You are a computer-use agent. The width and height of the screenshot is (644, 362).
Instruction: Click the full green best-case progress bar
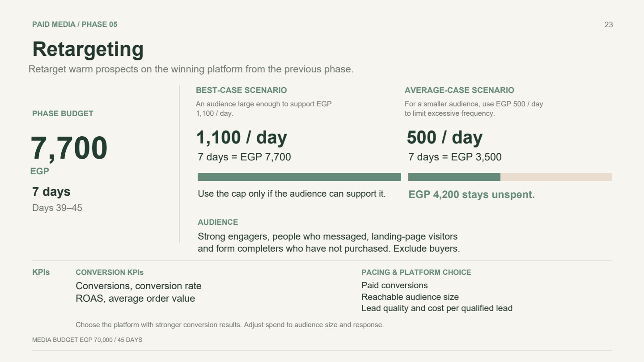(299, 177)
